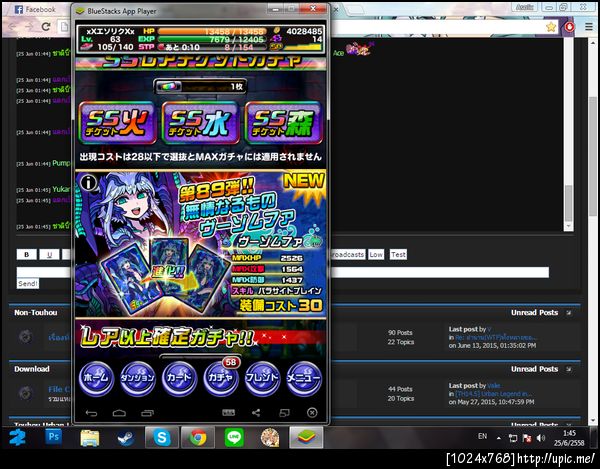Open the Chrome hamburger menu
This screenshot has height=469, width=600.
coord(589,27)
